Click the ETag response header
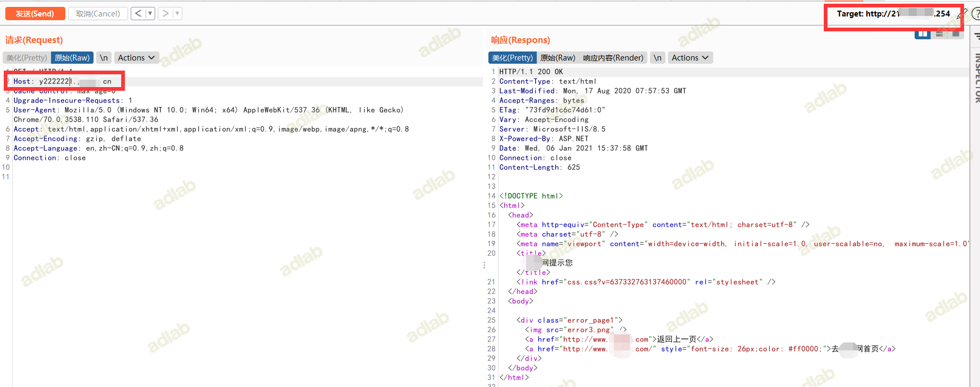This screenshot has height=387, width=980. pyautogui.click(x=552, y=110)
